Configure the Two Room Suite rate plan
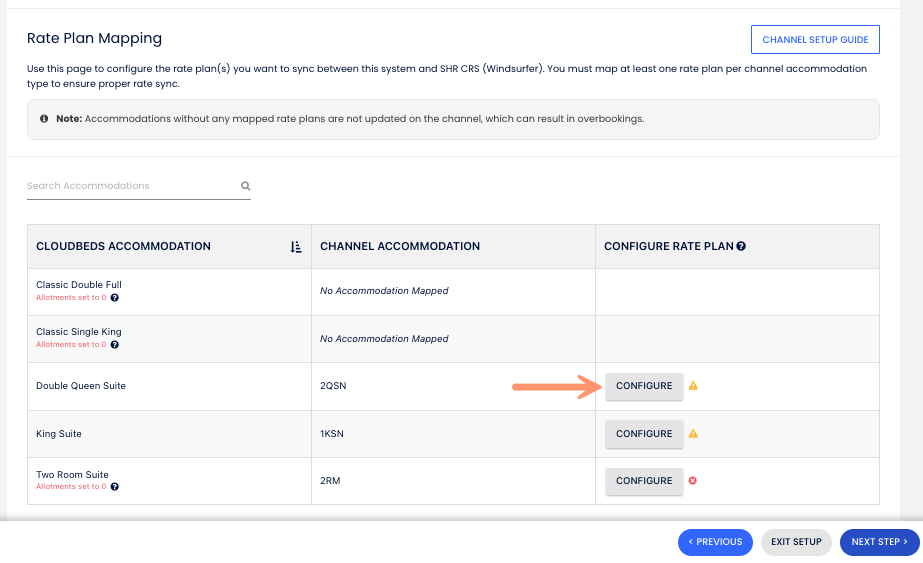The height and width of the screenshot is (563, 923). [644, 481]
